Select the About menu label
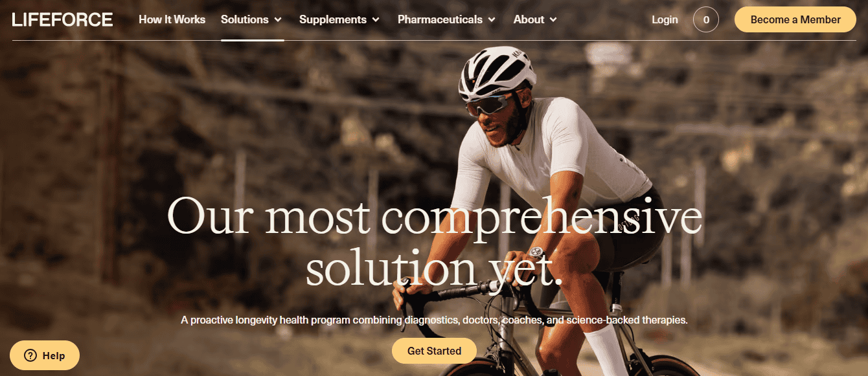 coord(529,19)
